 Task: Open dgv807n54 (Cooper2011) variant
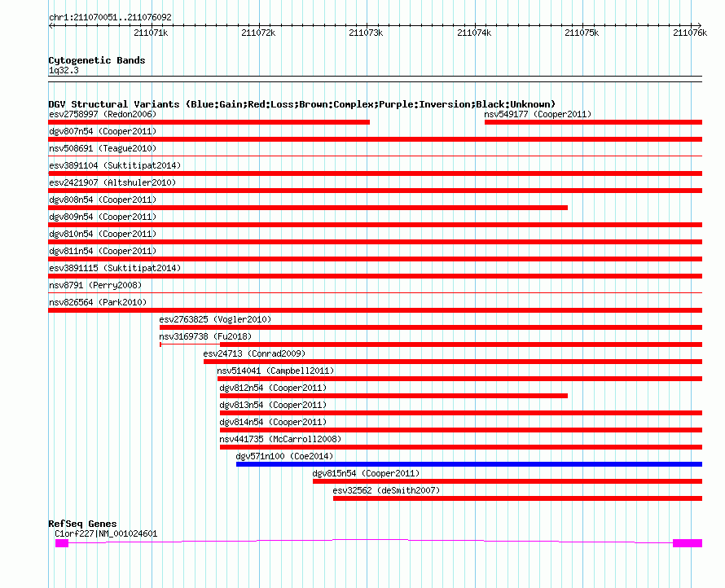pos(103,131)
